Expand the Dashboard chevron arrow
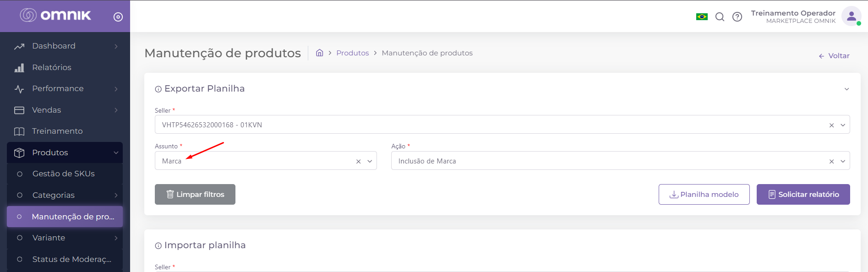The image size is (868, 272). click(116, 46)
